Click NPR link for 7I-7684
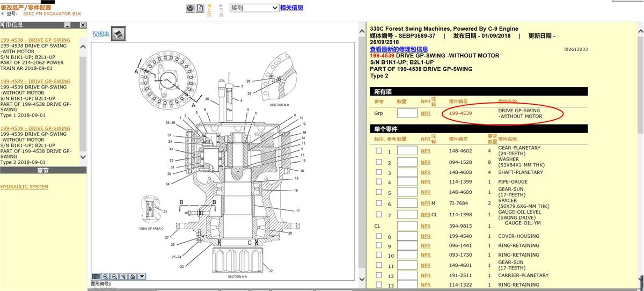The image size is (644, 291). tap(426, 203)
